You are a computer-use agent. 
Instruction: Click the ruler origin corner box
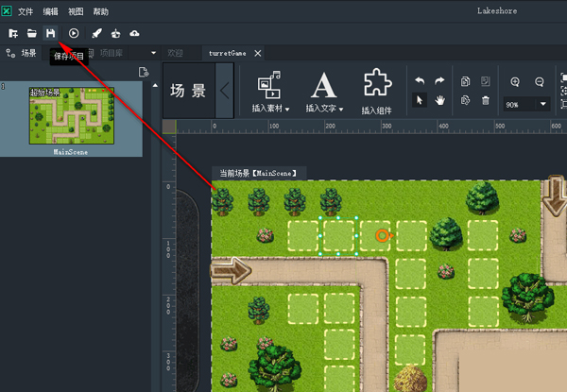pyautogui.click(x=169, y=127)
